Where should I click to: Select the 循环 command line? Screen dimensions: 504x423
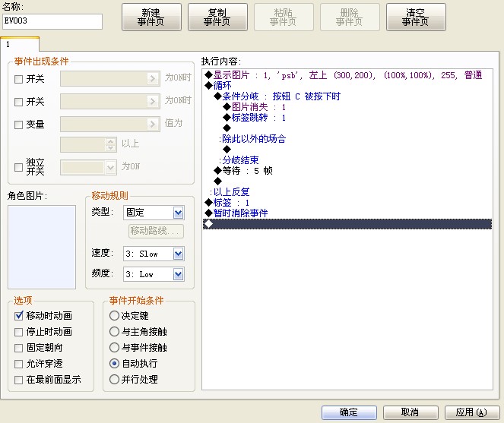tap(347, 86)
